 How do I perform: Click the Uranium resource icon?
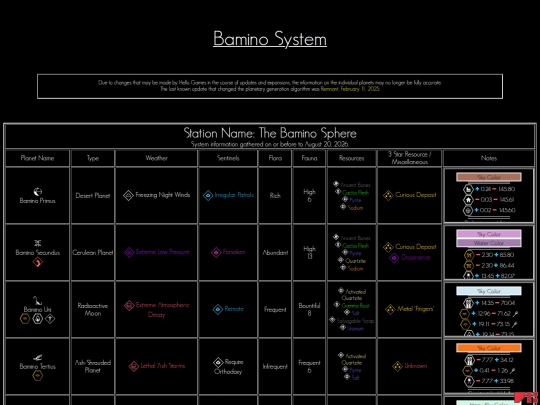click(x=343, y=328)
